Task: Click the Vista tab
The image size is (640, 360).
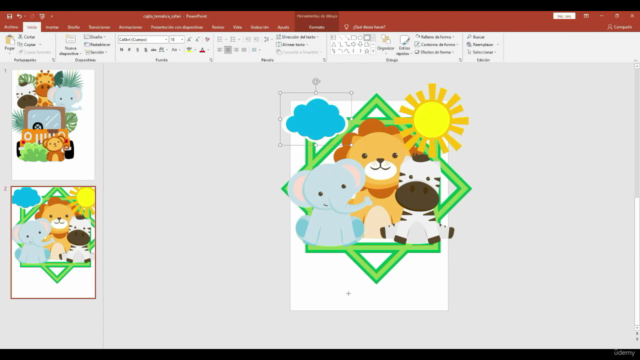Action: (238, 27)
